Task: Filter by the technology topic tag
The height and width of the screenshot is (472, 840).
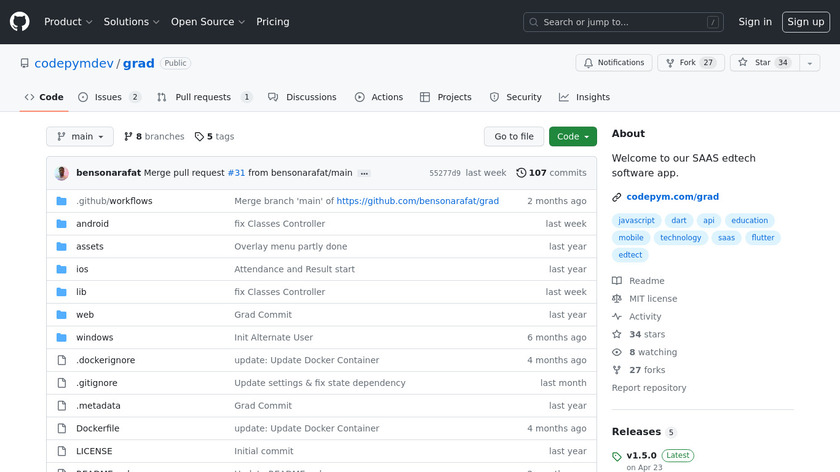Action: click(x=680, y=237)
